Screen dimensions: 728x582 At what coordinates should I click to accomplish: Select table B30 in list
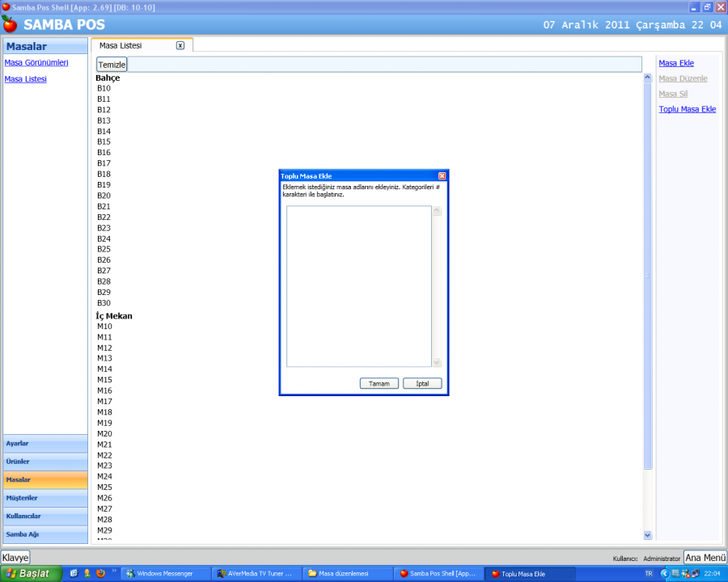pyautogui.click(x=104, y=303)
